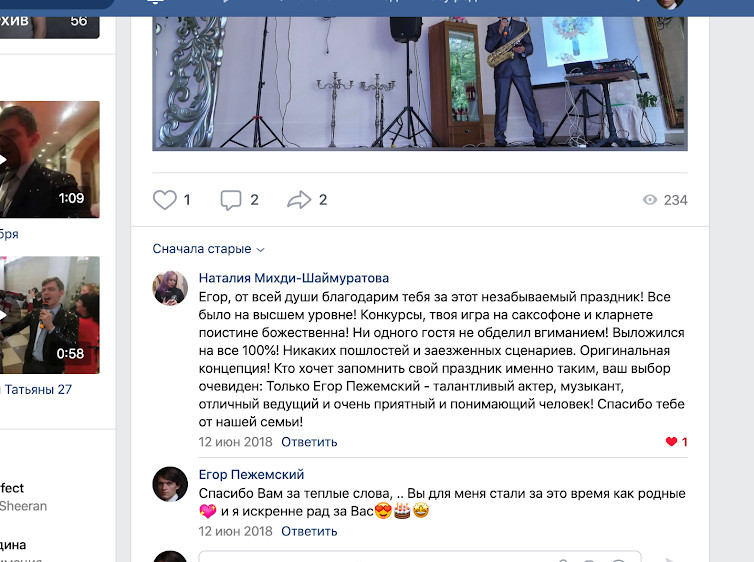Reply to Наталия's comment via Ответить
754x562 pixels.
pyautogui.click(x=309, y=442)
